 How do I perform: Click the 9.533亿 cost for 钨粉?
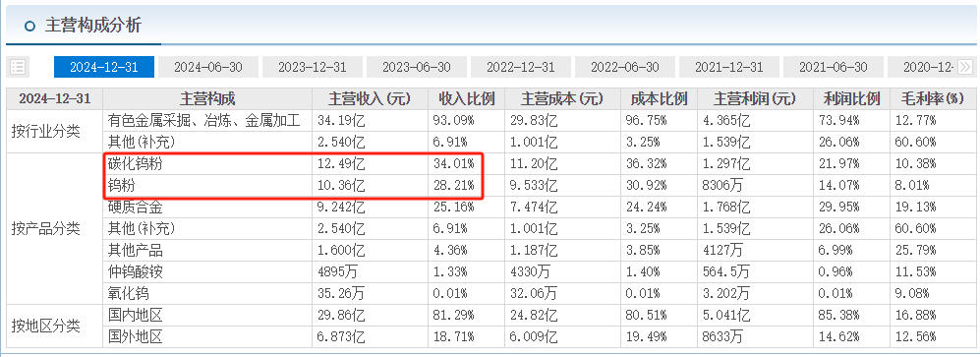click(x=533, y=186)
